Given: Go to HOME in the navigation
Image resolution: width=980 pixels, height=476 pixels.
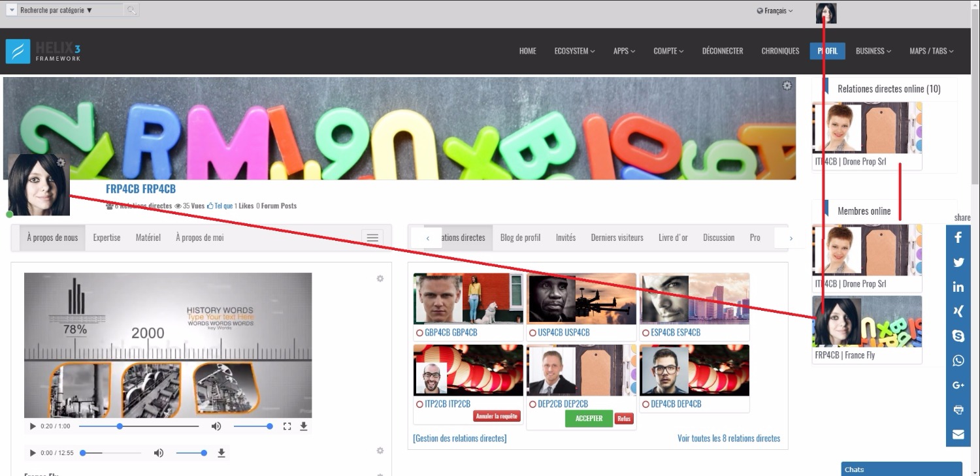Looking at the screenshot, I should pos(528,51).
